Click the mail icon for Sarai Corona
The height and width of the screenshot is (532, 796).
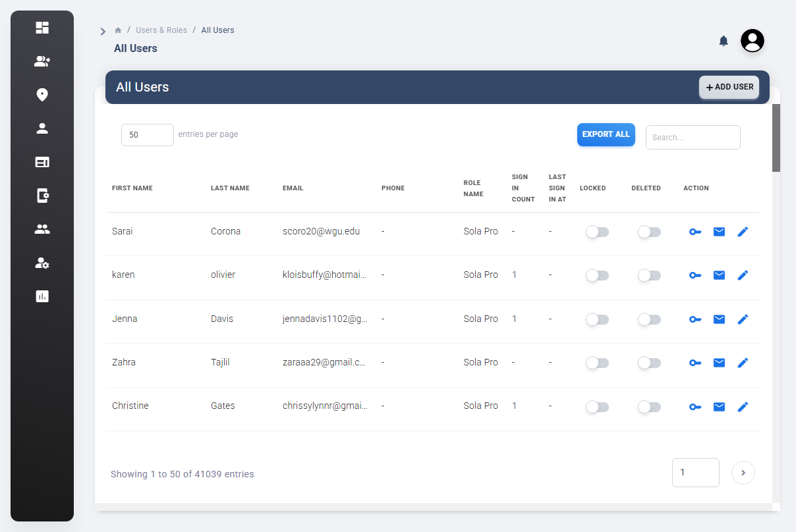720,232
